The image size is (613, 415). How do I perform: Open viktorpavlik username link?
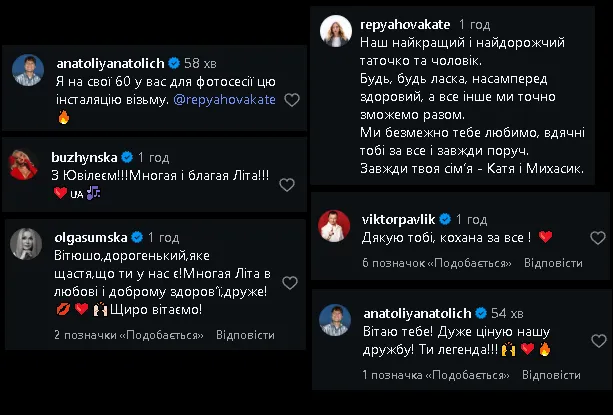click(396, 217)
